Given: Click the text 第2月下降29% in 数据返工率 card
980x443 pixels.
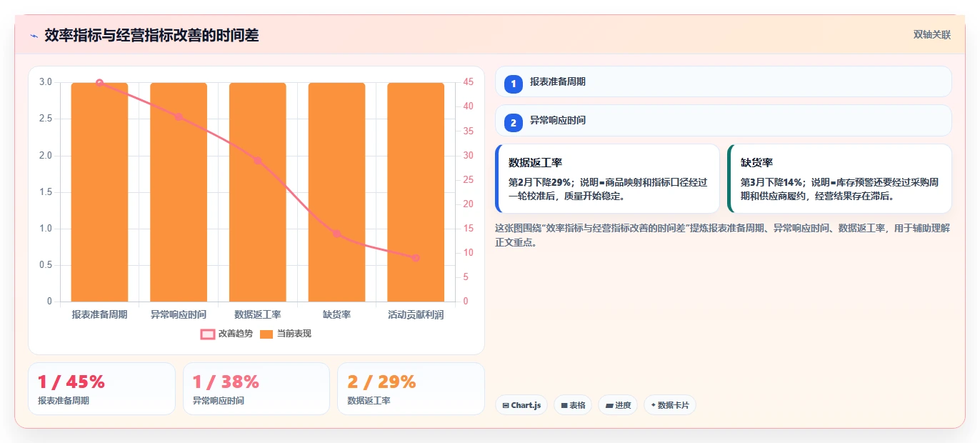Looking at the screenshot, I should 539,182.
